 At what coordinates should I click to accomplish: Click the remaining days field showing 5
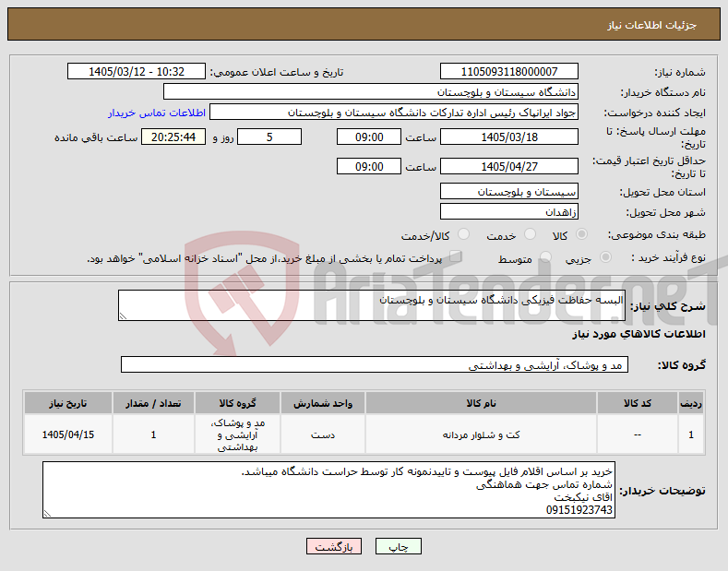(x=269, y=137)
